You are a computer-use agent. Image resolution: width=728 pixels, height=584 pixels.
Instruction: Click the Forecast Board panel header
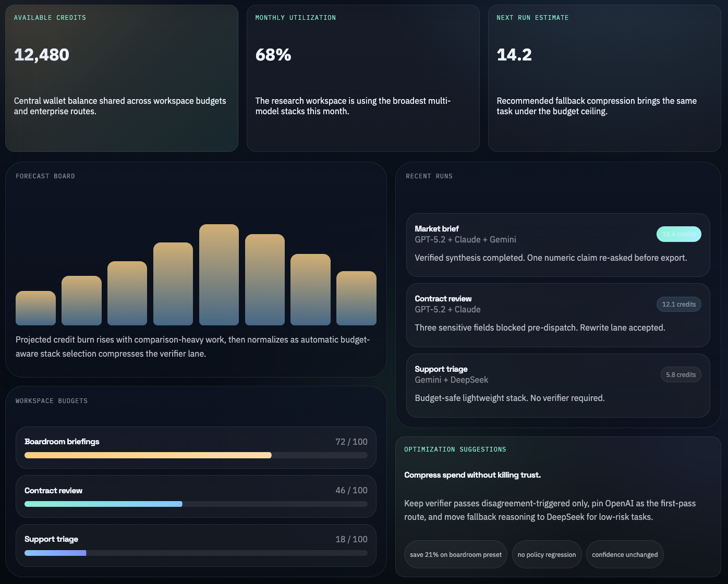click(45, 176)
